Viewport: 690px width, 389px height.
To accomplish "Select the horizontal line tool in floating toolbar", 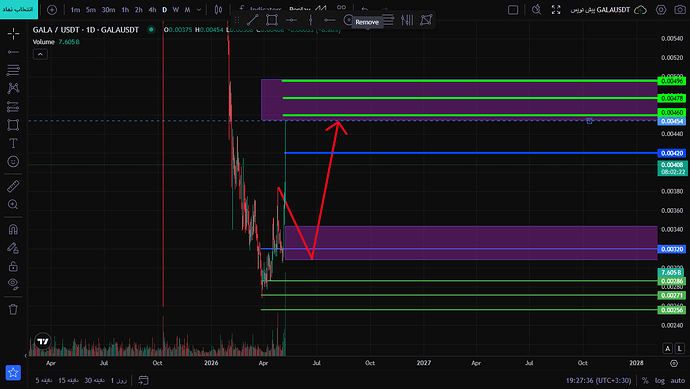I will [291, 20].
